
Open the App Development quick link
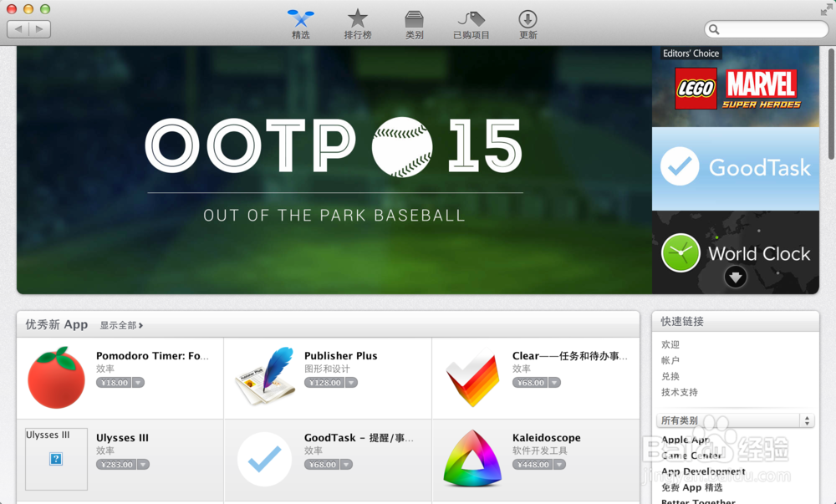pyautogui.click(x=703, y=471)
